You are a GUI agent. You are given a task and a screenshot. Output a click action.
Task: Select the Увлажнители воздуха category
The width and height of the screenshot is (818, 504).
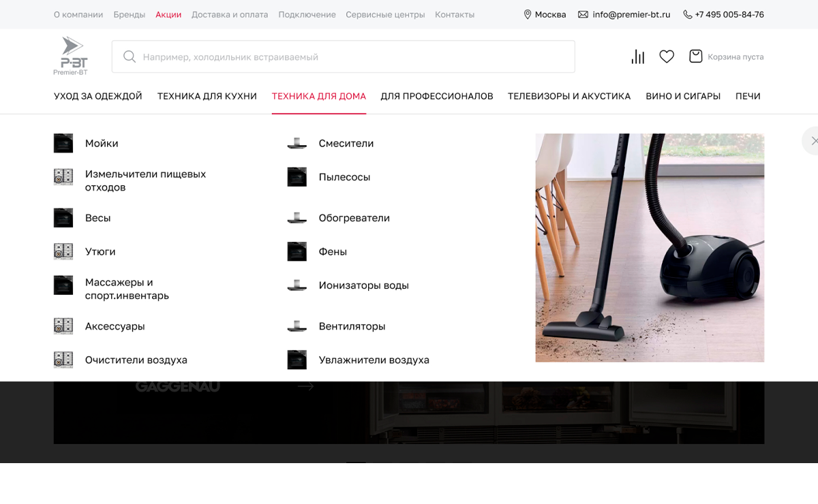click(x=374, y=360)
